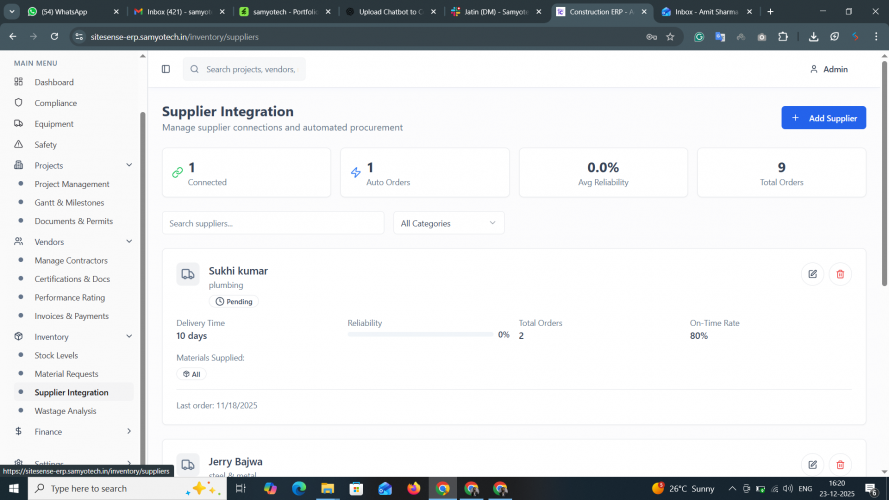Click the Admin user icon
The height and width of the screenshot is (500, 889).
coord(814,69)
